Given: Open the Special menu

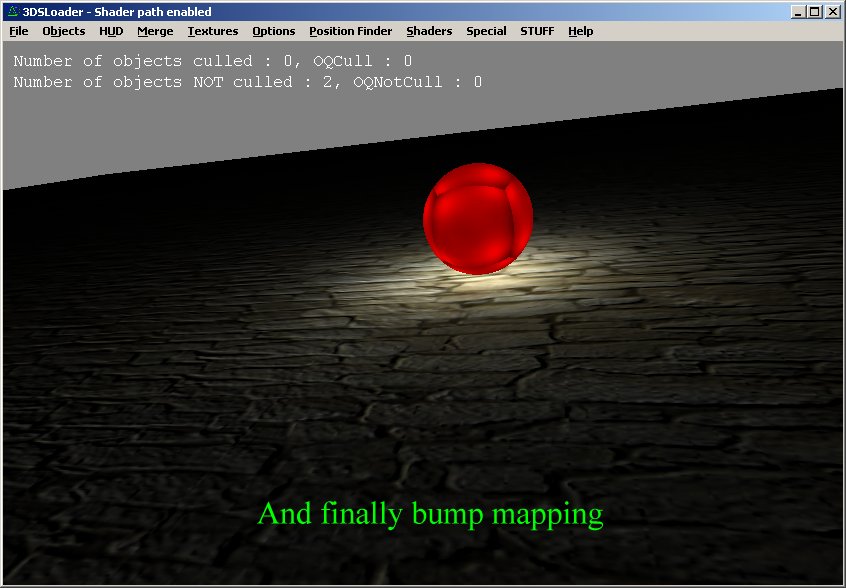Looking at the screenshot, I should point(486,31).
